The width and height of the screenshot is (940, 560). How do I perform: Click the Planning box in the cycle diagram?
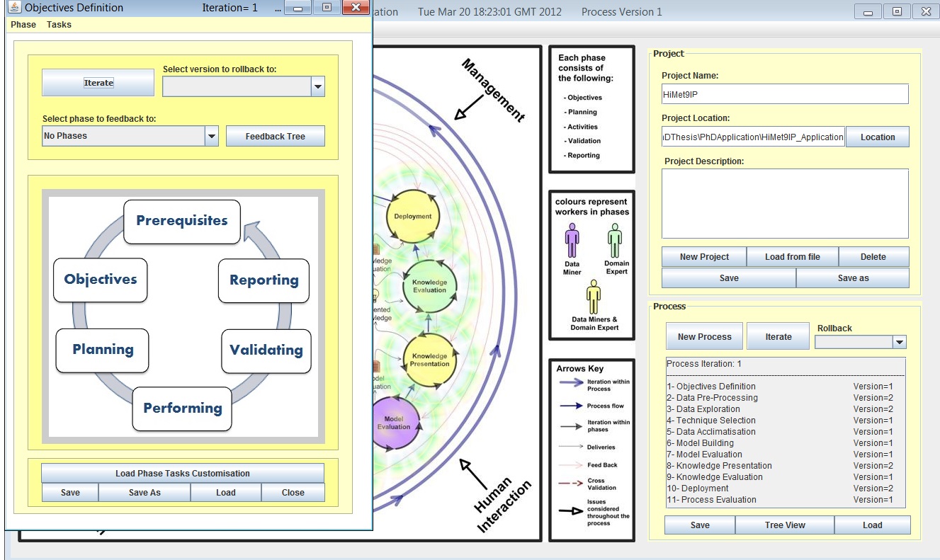point(103,350)
